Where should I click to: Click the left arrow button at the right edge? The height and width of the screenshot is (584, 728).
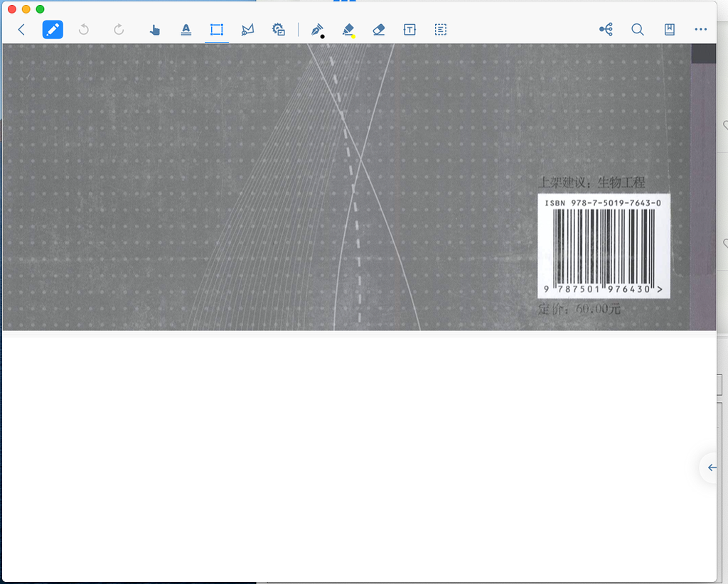(x=712, y=467)
